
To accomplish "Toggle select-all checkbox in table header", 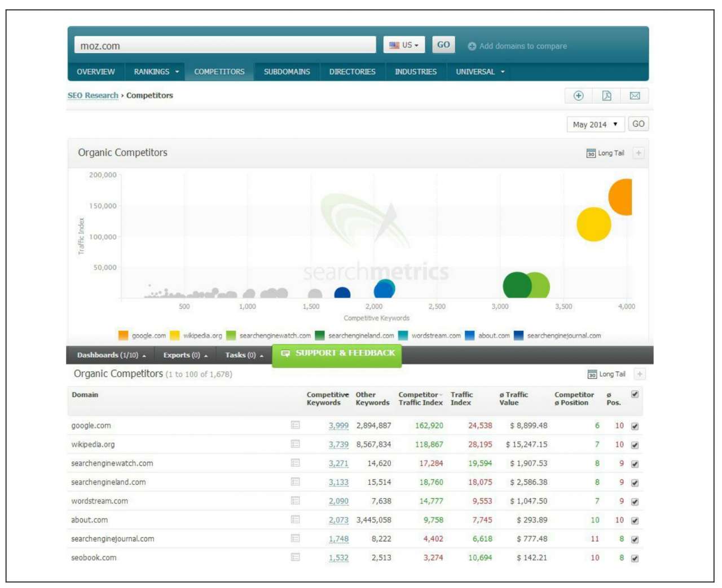I will (635, 395).
